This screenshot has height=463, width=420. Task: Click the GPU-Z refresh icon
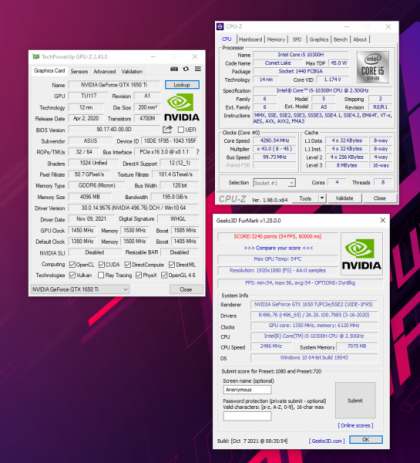tap(186, 69)
